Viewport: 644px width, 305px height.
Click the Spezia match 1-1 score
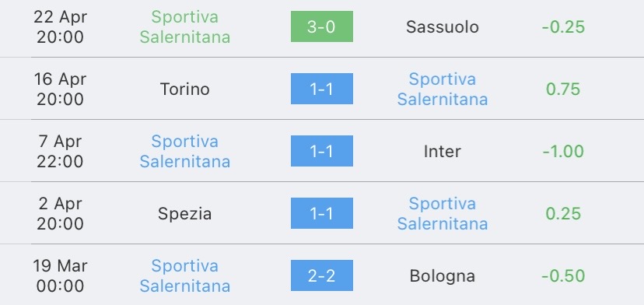(x=321, y=213)
